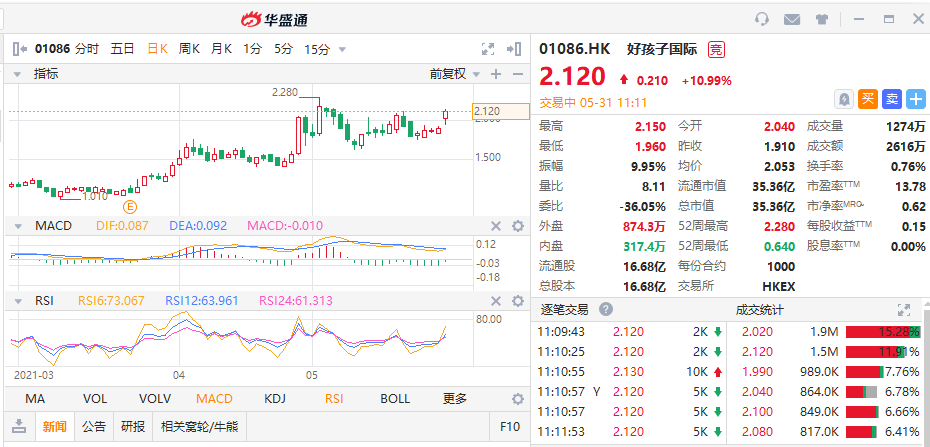The height and width of the screenshot is (447, 930).
Task: Click the 15.28% volume bar at 2.020
Action: (x=883, y=332)
